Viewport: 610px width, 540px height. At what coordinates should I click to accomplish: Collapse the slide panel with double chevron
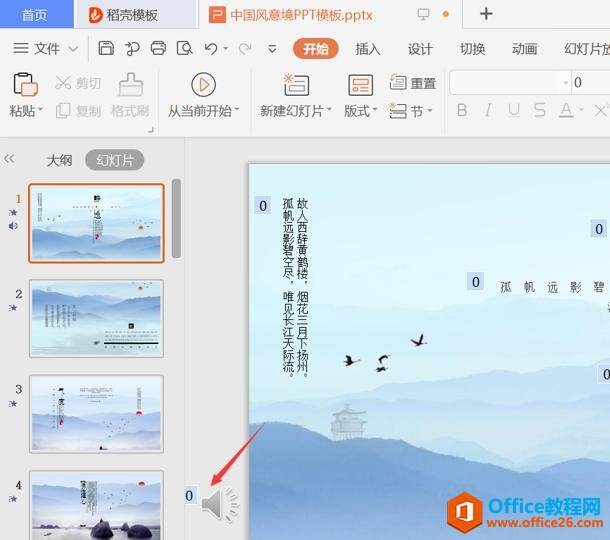(9, 159)
